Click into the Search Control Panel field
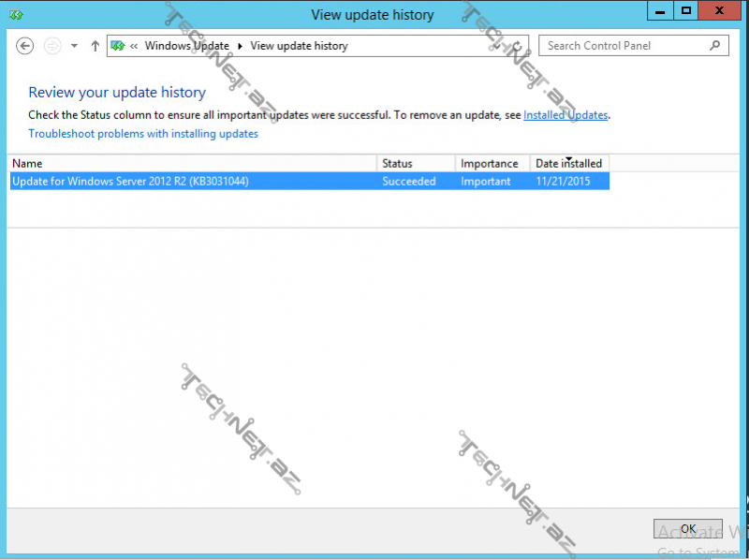Screen dimensions: 749x560 point(623,46)
